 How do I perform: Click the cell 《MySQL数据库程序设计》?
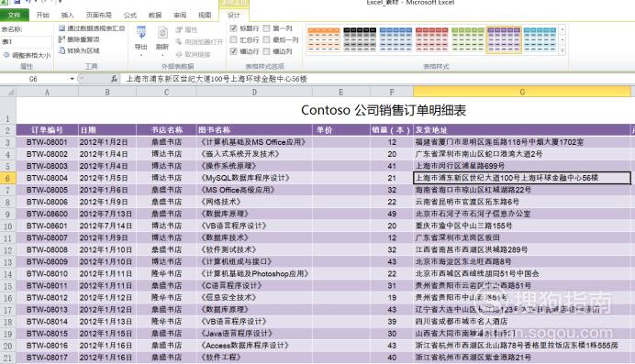(254, 178)
